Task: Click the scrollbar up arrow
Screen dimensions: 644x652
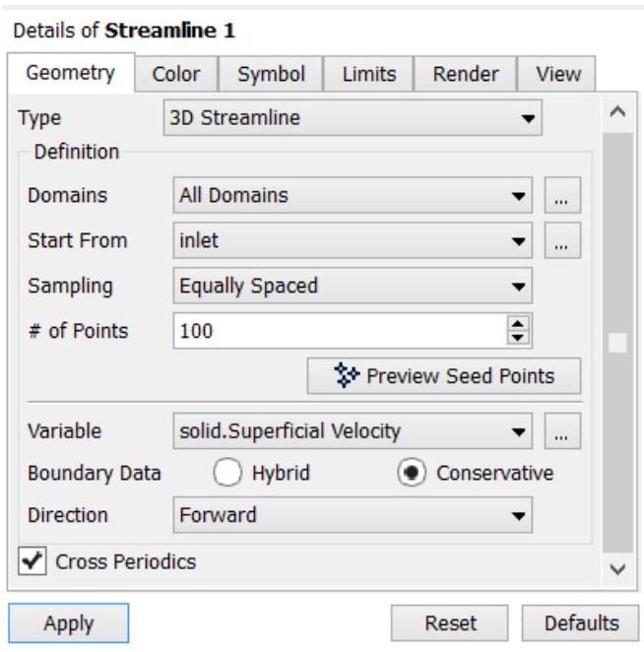Action: click(x=617, y=112)
